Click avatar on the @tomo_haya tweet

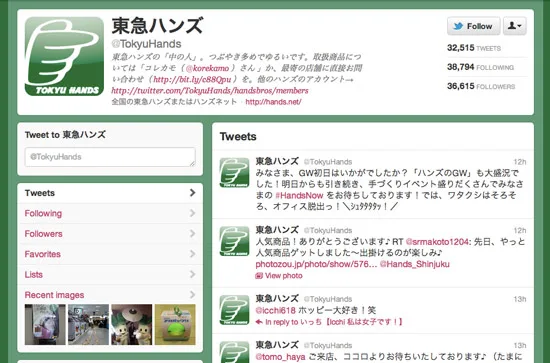coord(234,352)
